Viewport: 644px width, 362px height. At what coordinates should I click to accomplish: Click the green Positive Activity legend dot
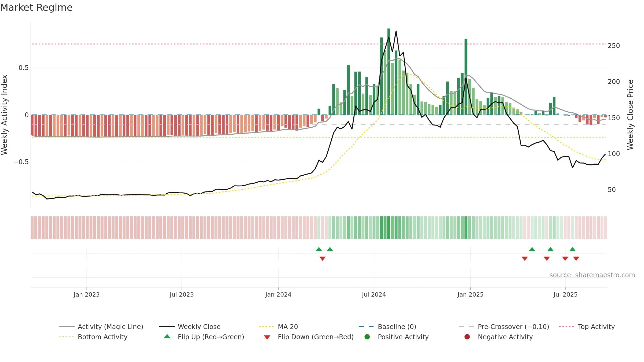click(367, 337)
